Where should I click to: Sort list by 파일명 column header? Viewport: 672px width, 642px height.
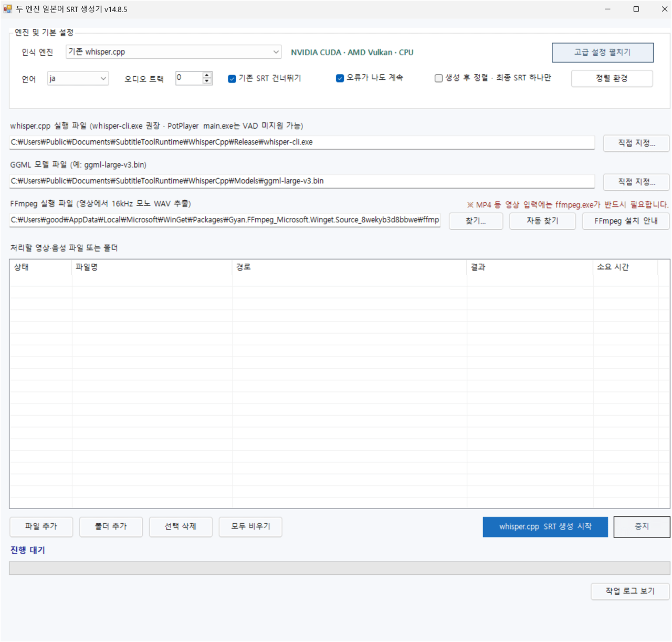pyautogui.click(x=152, y=267)
